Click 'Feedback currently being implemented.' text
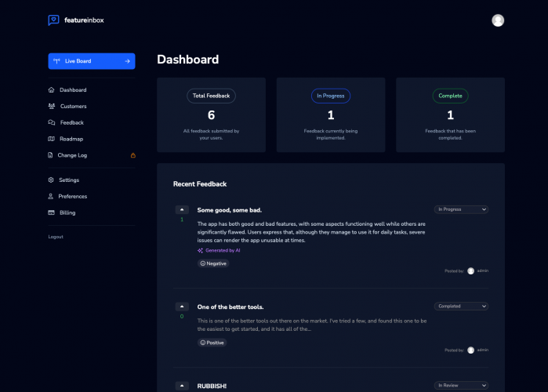Image resolution: width=548 pixels, height=392 pixels. [x=331, y=135]
